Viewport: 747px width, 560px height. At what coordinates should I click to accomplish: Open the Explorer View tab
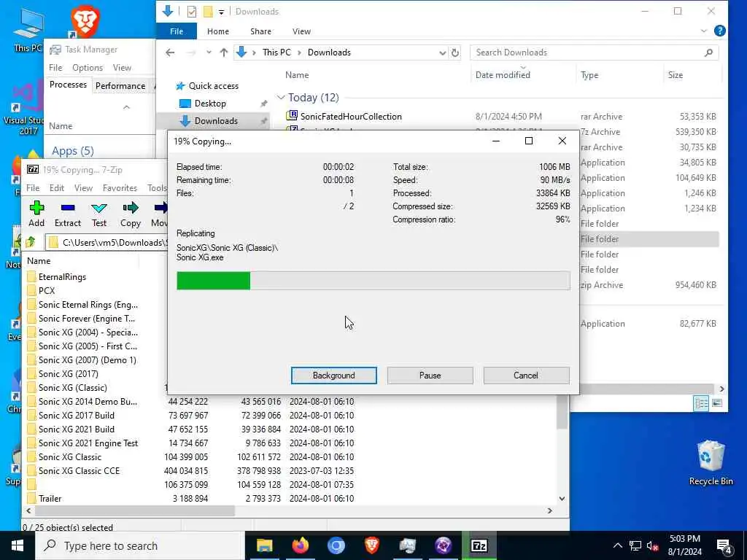(301, 31)
